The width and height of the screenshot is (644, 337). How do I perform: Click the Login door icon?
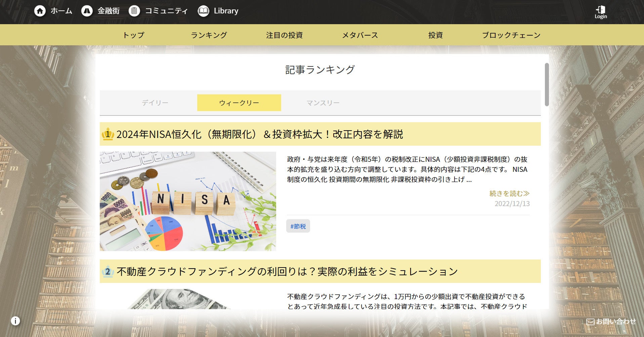(x=601, y=9)
